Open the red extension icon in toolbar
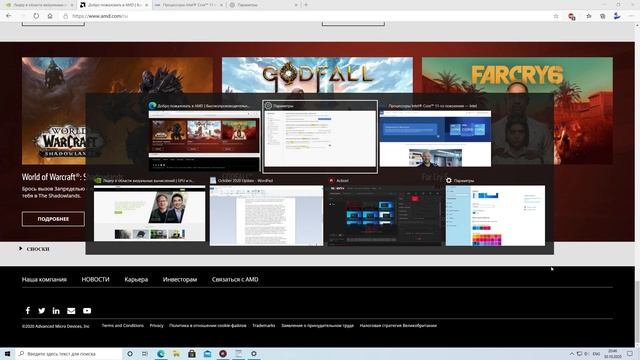Viewport: 640px width, 360px height. (x=572, y=16)
